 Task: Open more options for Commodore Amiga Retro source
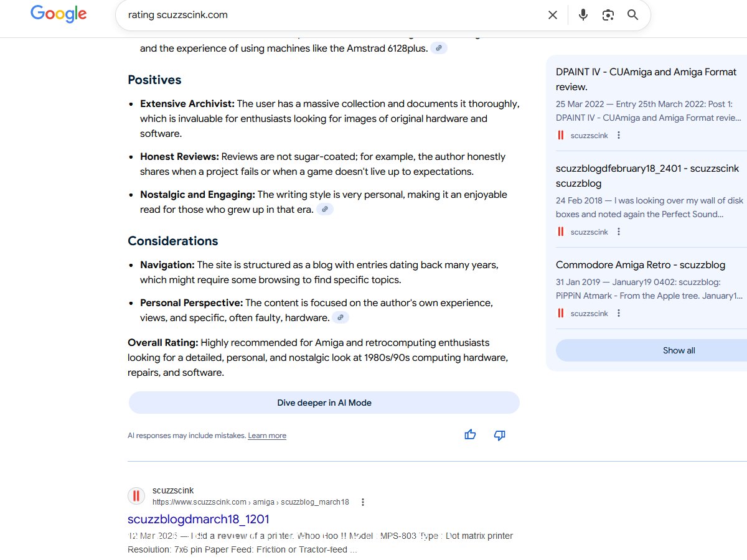619,313
